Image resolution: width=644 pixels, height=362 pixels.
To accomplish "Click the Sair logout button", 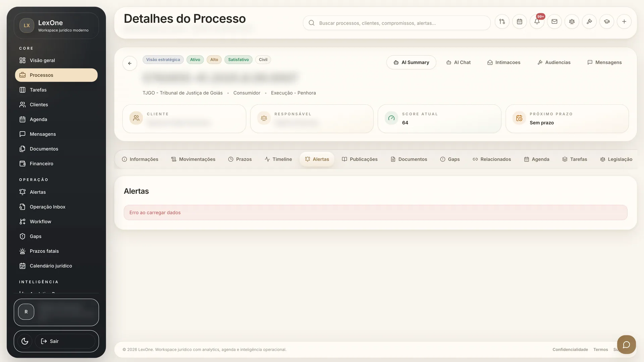I will coord(65,341).
